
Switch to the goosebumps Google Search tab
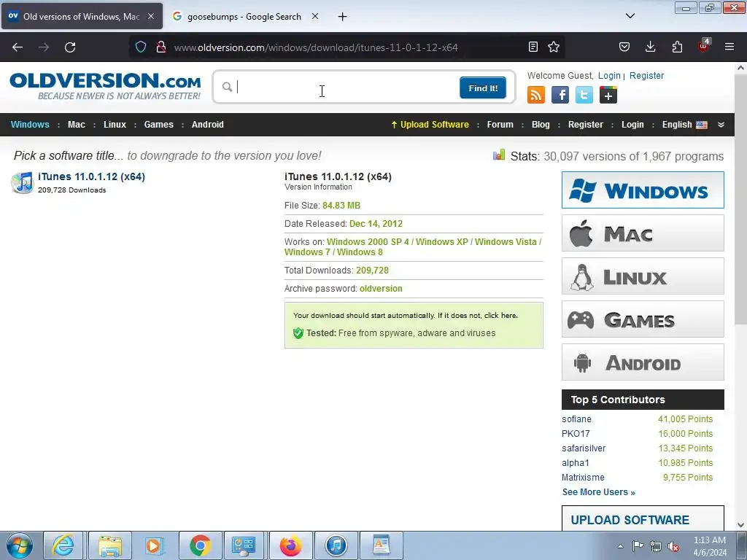click(244, 17)
